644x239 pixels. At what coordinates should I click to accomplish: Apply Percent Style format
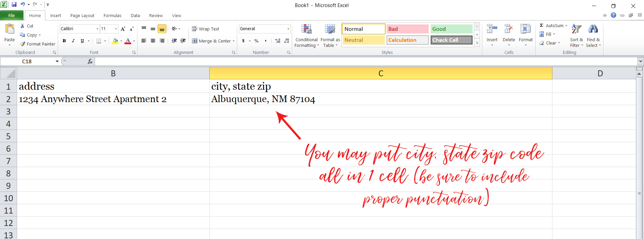257,41
